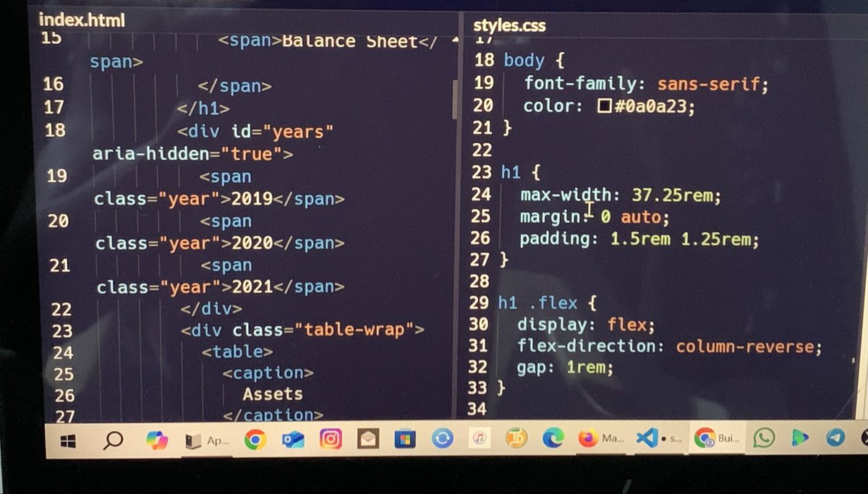Click the 'Assets' caption text
Image resolution: width=868 pixels, height=494 pixels.
point(273,394)
